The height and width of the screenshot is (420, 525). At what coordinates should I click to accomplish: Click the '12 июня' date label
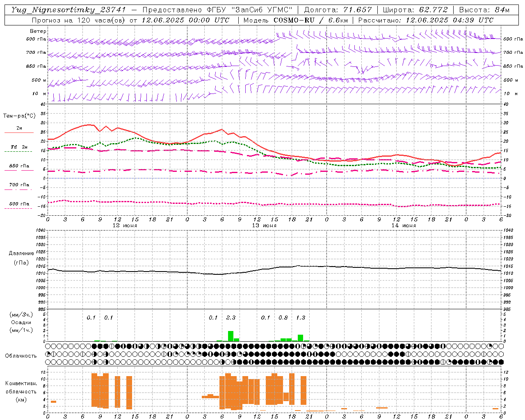pos(125,226)
